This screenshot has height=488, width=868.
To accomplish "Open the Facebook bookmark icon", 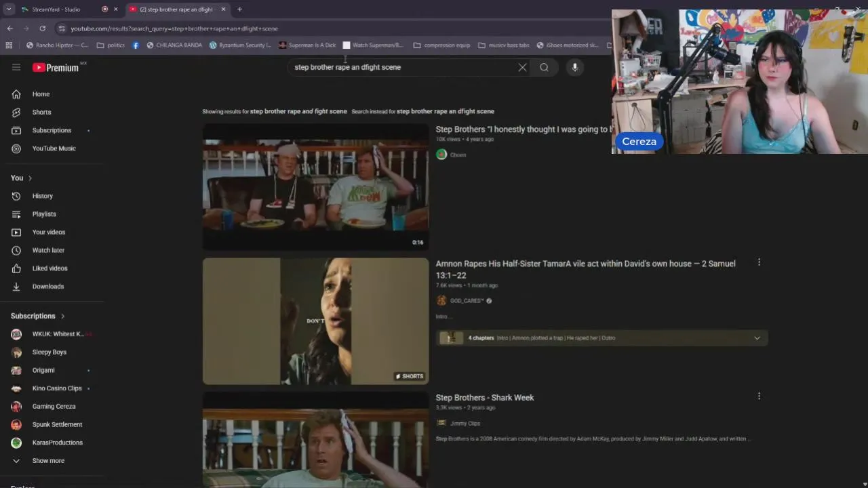I will pyautogui.click(x=136, y=45).
